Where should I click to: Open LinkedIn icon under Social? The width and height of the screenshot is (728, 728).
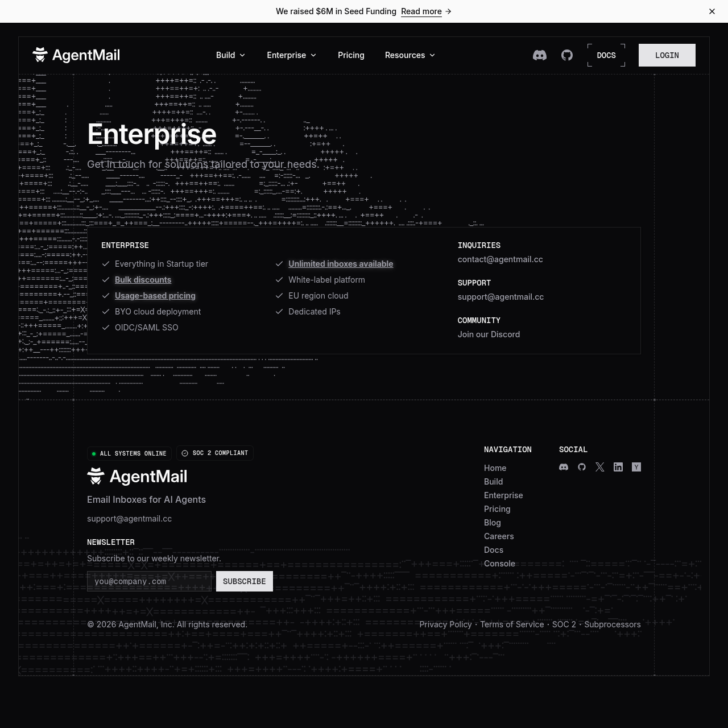(x=618, y=467)
